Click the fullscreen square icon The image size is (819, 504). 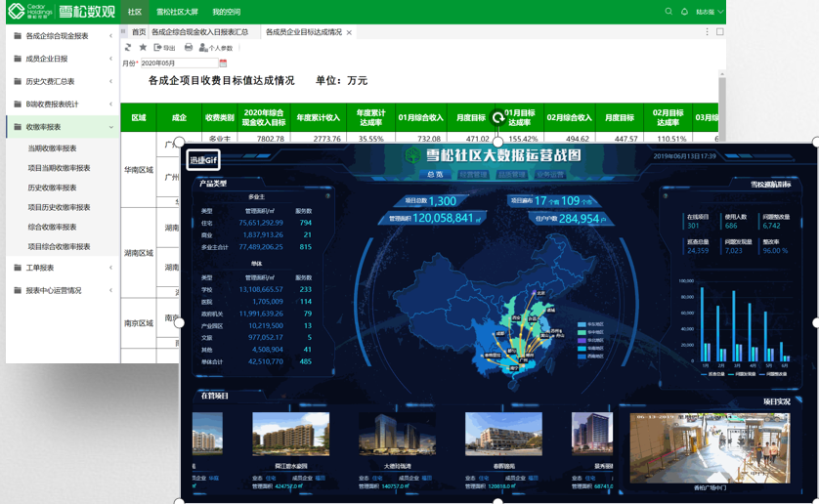pyautogui.click(x=719, y=32)
